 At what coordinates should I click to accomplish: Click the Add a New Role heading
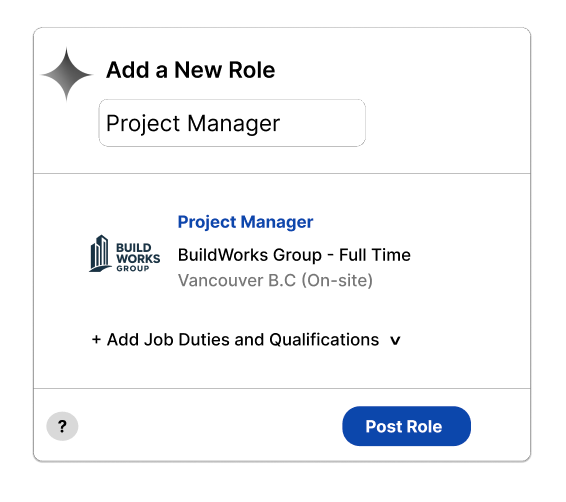tap(190, 70)
